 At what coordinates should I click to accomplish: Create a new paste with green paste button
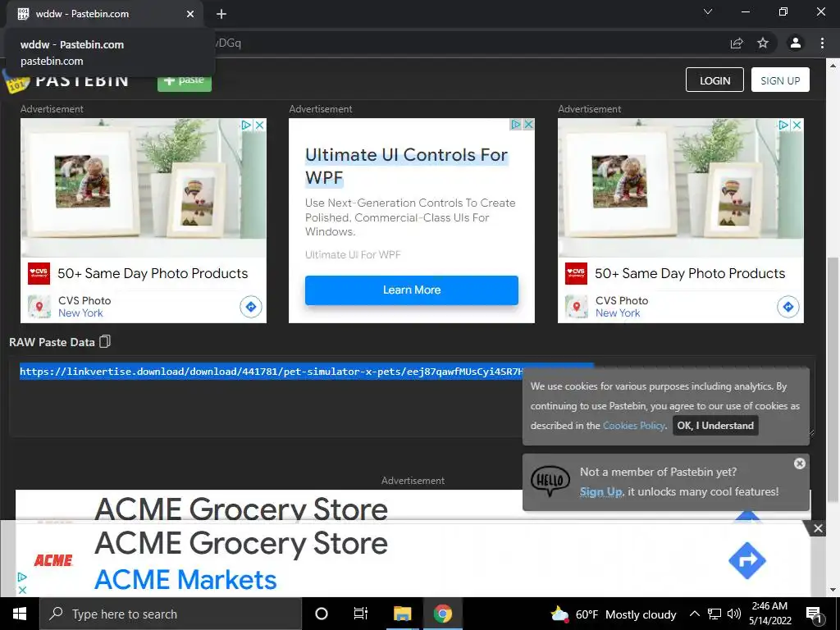[185, 80]
